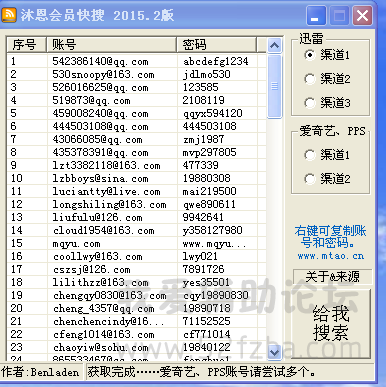
Task: Select account cheng_4357@qq.com
Action: (x=103, y=308)
